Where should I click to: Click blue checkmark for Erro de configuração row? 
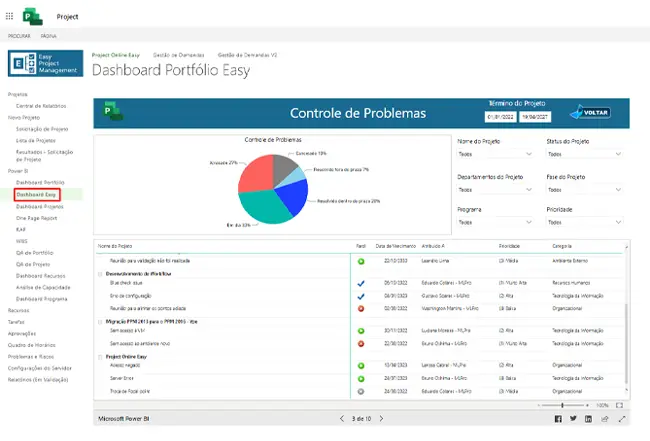click(x=361, y=296)
